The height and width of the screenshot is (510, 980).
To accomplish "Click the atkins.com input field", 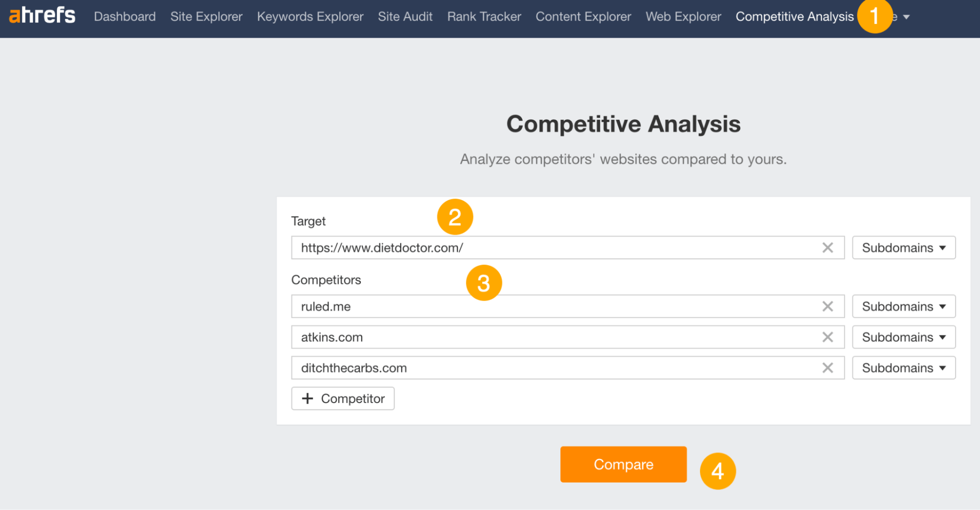I will tap(539, 337).
